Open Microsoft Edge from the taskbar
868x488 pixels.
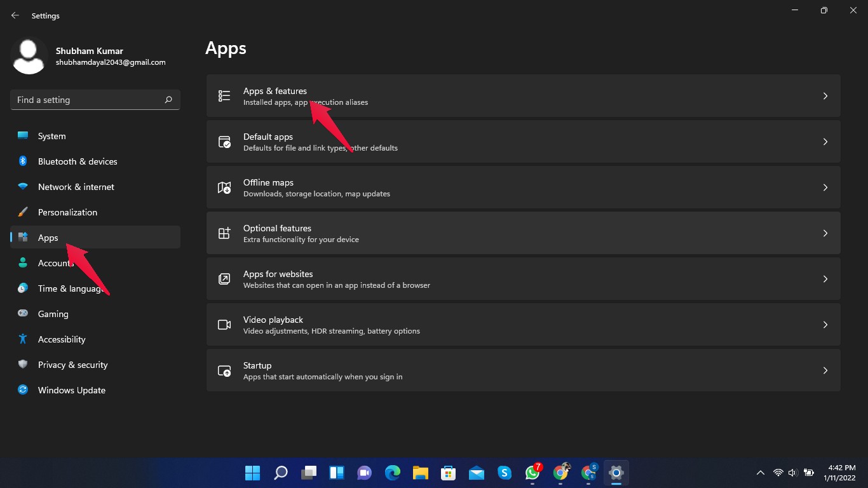click(x=392, y=473)
